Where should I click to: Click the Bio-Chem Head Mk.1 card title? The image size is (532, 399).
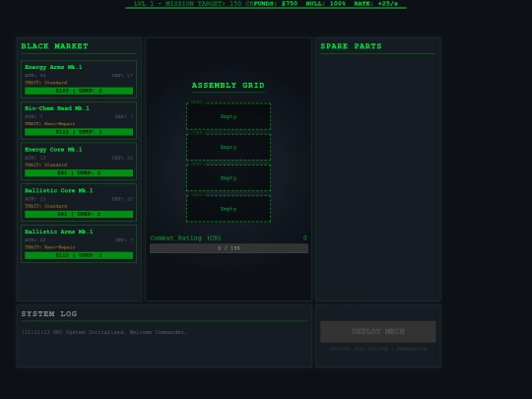pos(57,108)
